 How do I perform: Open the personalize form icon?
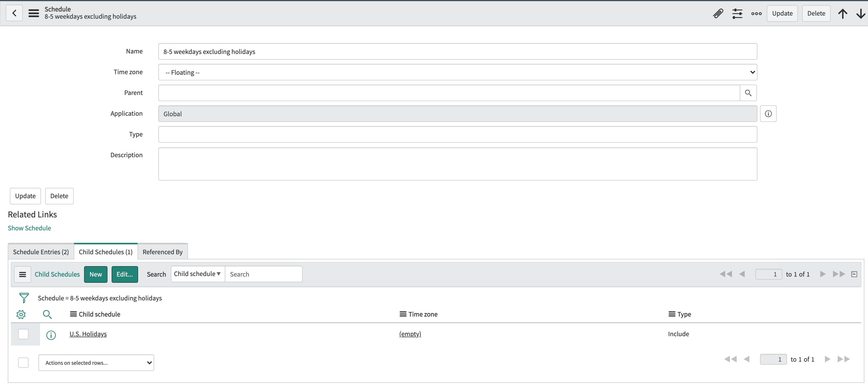pyautogui.click(x=737, y=13)
